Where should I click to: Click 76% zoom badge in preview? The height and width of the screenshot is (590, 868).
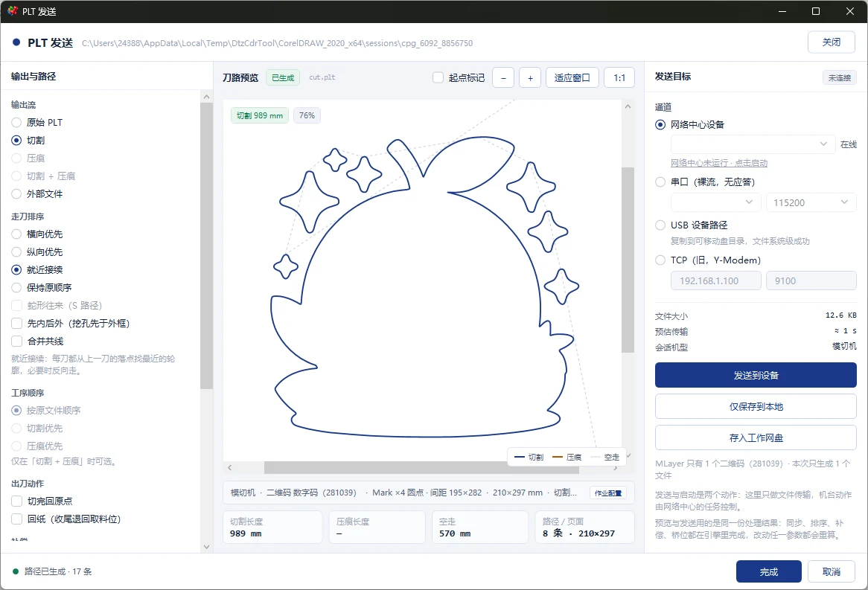click(x=307, y=115)
